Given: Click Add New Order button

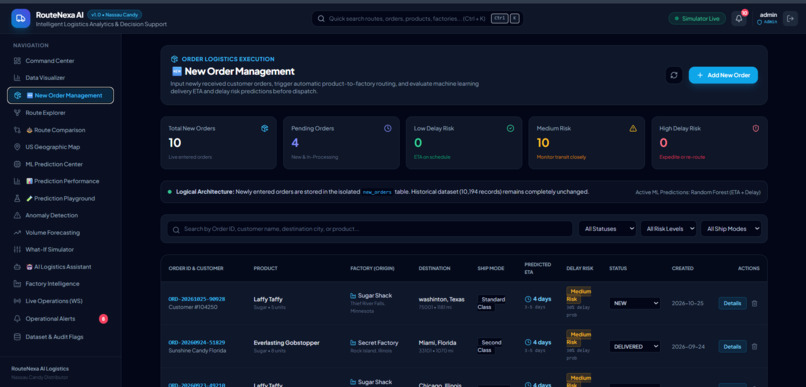Looking at the screenshot, I should [x=723, y=75].
